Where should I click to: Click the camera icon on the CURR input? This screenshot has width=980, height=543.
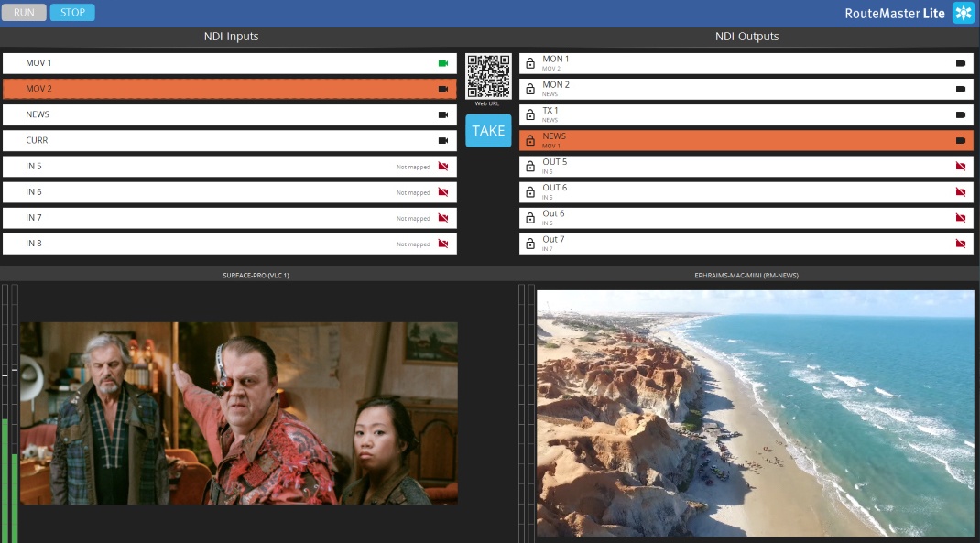[443, 141]
